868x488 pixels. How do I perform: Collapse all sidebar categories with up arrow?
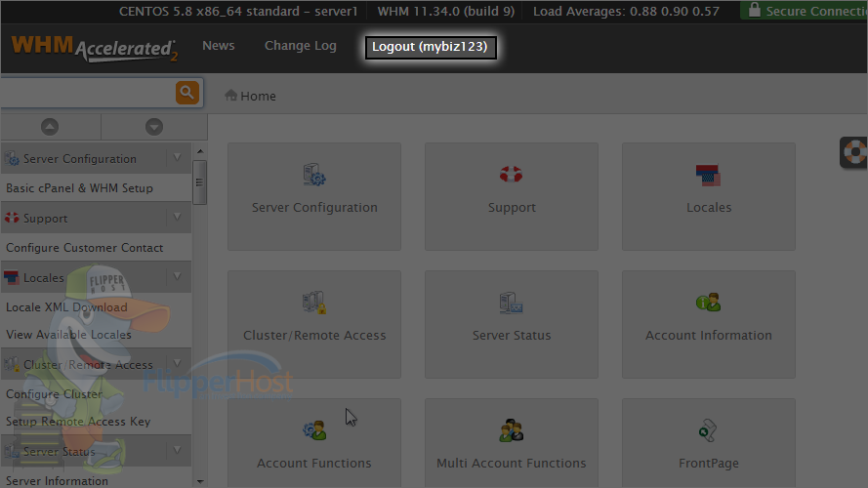click(x=50, y=127)
